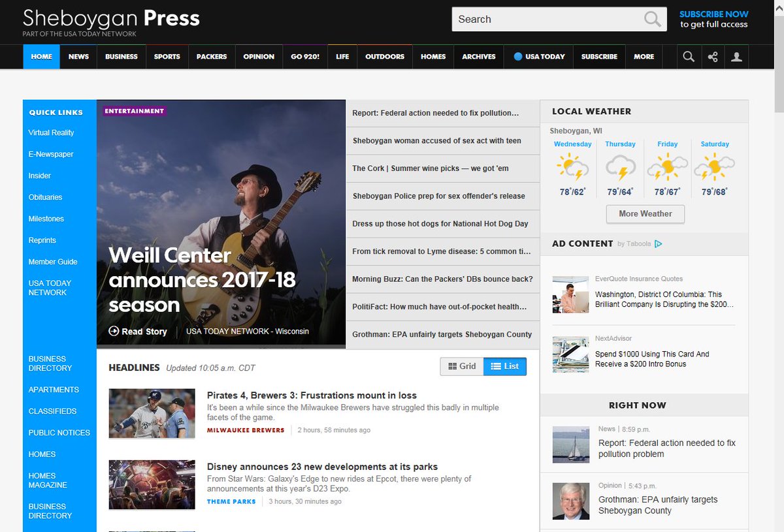The height and width of the screenshot is (532, 784).
Task: Click Wednesday's sun and storm weather icon
Action: (572, 167)
